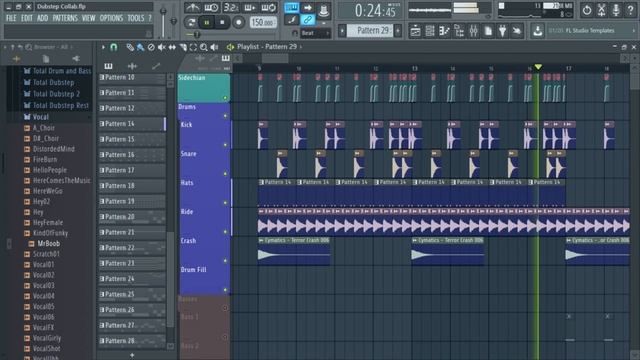Viewport: 640px width, 360px height.
Task: Select the playlist Zoom magnifier tool
Action: (204, 47)
